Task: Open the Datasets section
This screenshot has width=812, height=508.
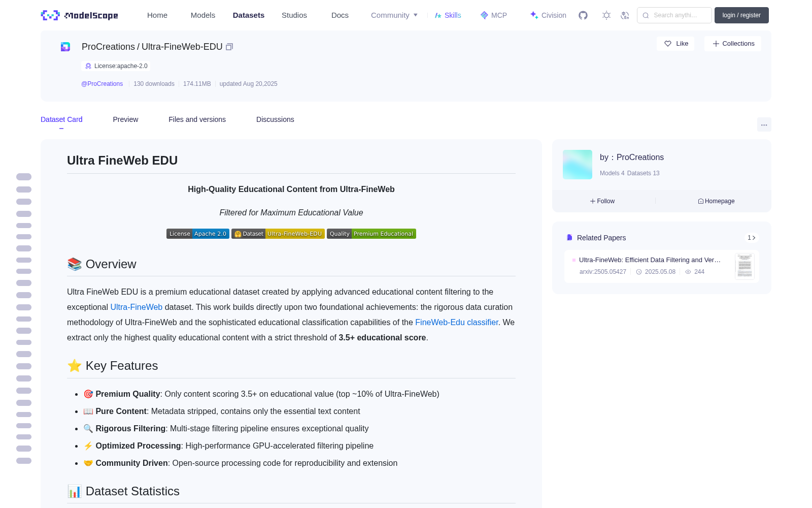Action: tap(249, 15)
